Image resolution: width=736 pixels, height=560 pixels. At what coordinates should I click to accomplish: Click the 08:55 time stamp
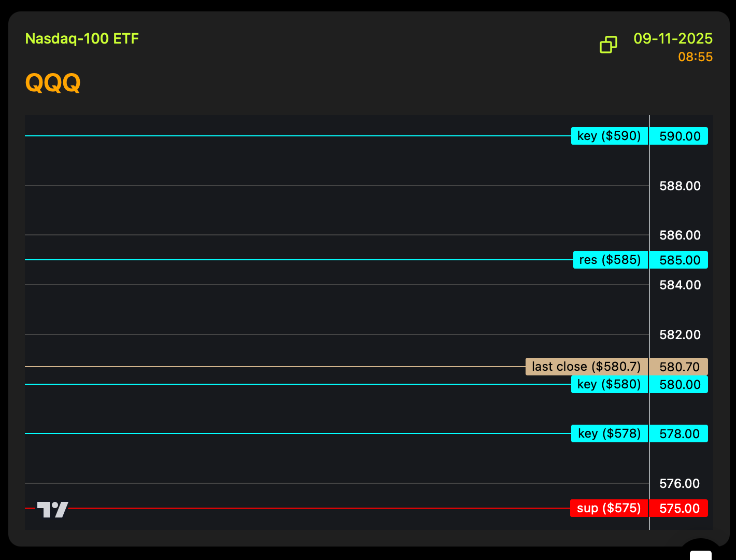[x=695, y=57]
